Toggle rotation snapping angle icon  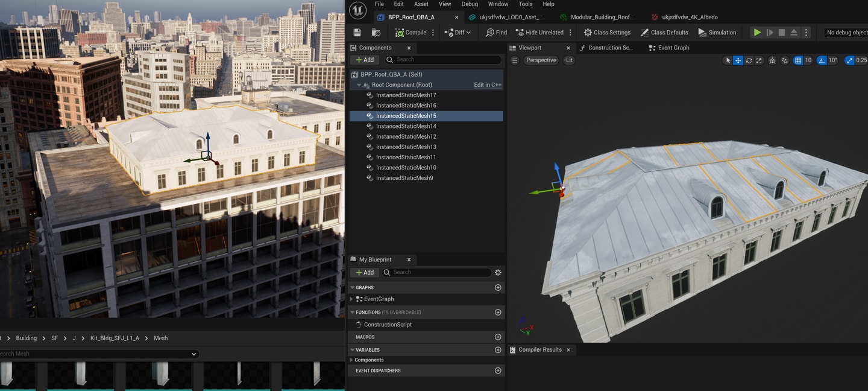[822, 60]
